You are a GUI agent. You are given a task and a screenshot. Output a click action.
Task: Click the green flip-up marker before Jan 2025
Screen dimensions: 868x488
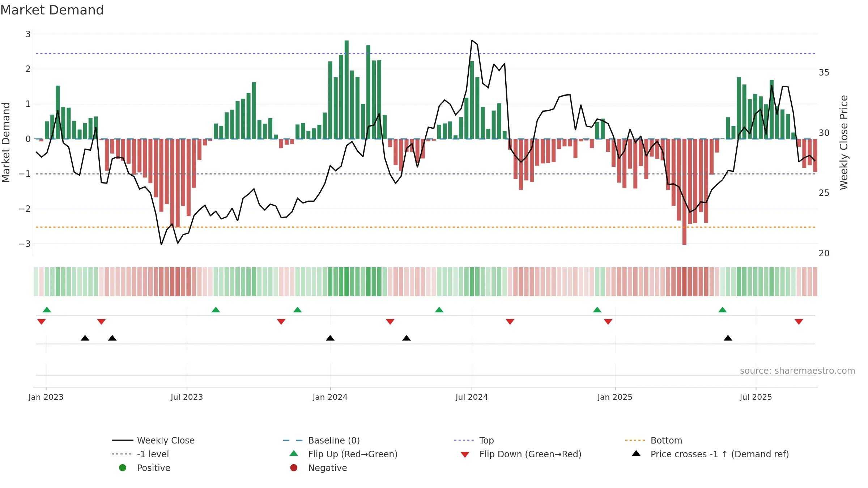tap(597, 310)
